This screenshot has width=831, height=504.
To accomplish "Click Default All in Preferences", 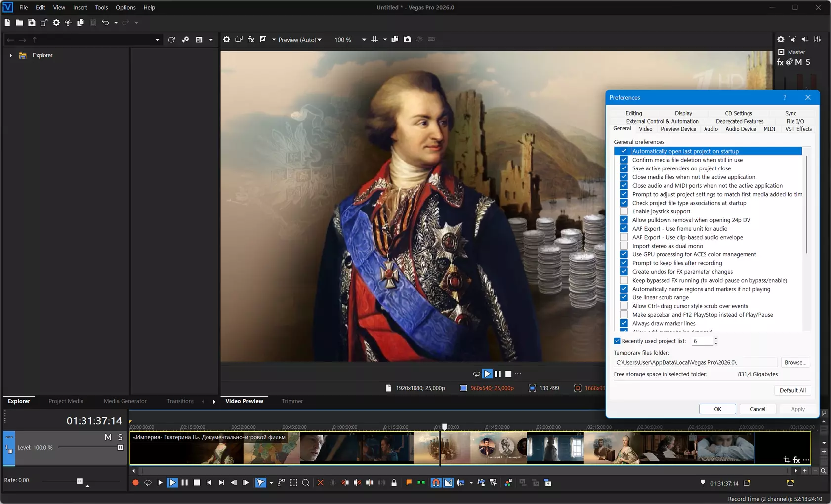I will click(x=792, y=390).
